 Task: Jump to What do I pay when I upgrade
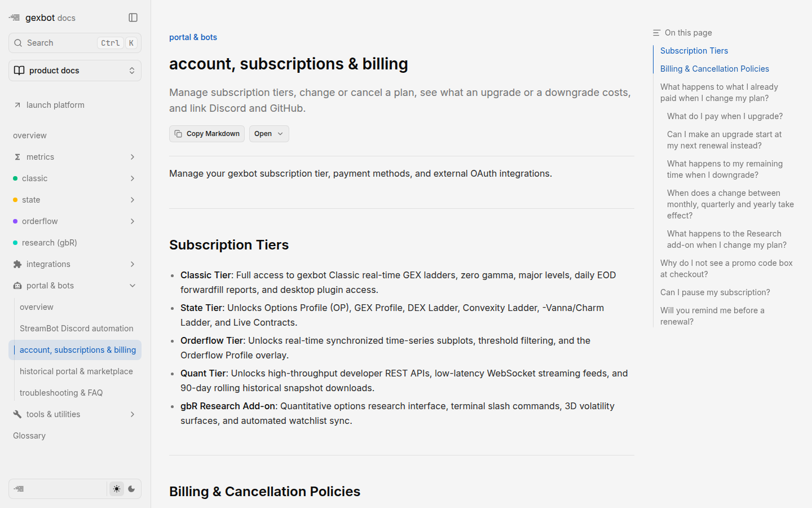pos(725,116)
